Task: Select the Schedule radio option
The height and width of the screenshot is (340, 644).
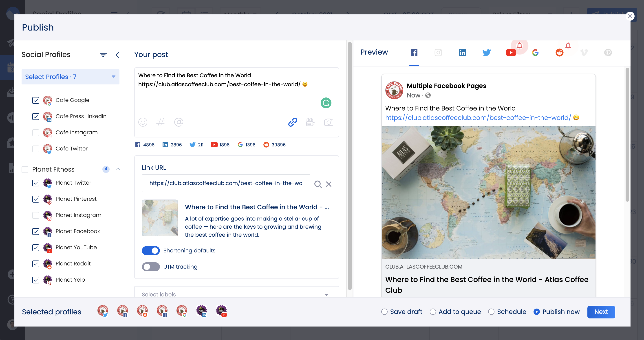Action: pyautogui.click(x=491, y=312)
